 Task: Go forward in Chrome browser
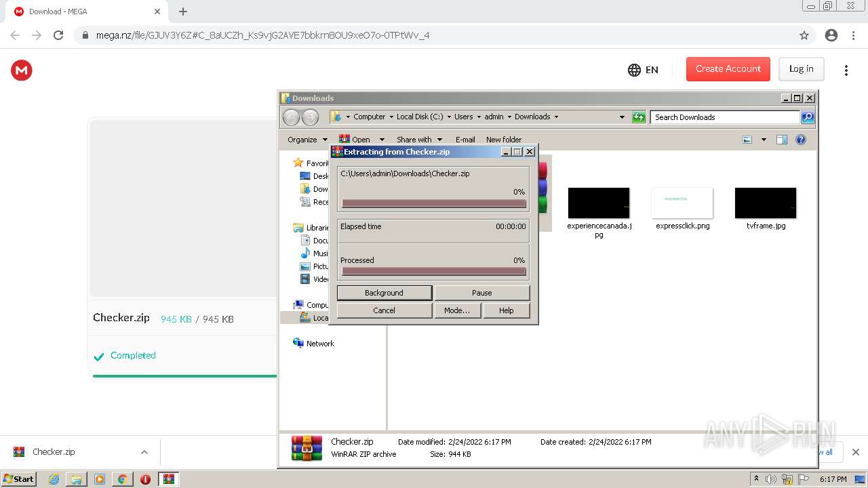pos(37,35)
